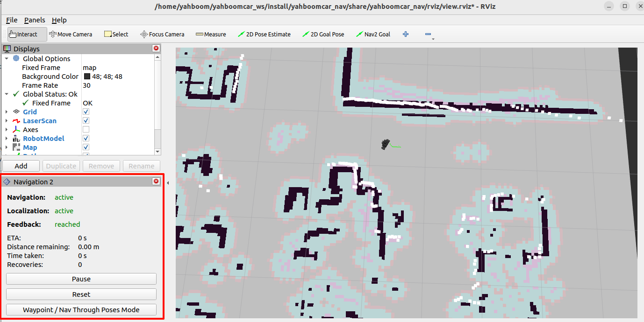
Task: Click the LaserScan red wave icon
Action: 16,120
